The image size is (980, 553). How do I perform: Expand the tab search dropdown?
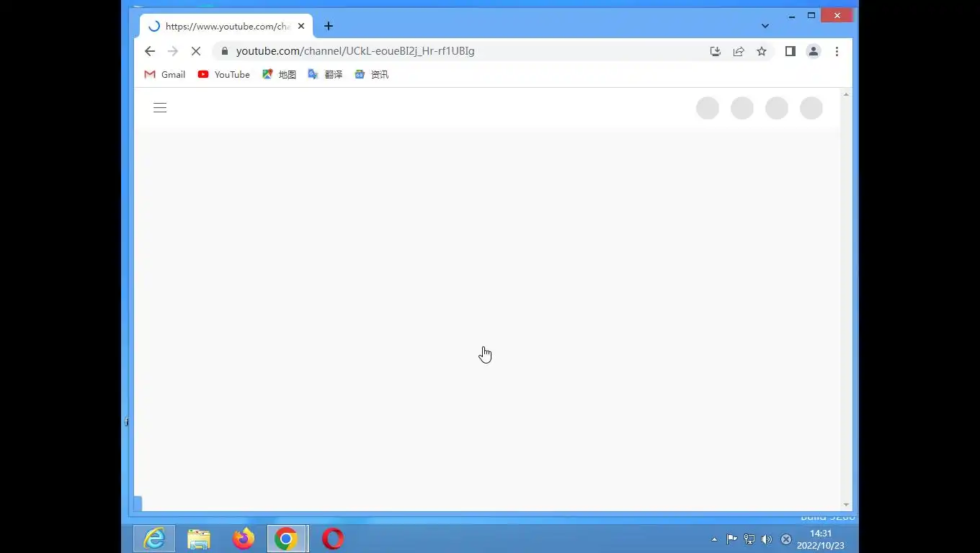[x=765, y=26]
